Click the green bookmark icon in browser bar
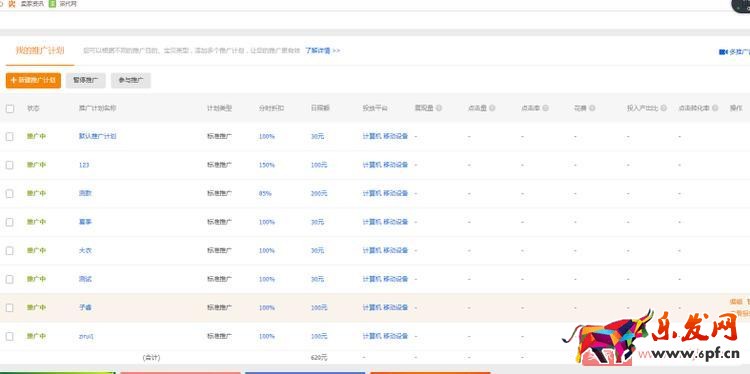Viewport: 750px width, 374px height. pyautogui.click(x=53, y=4)
